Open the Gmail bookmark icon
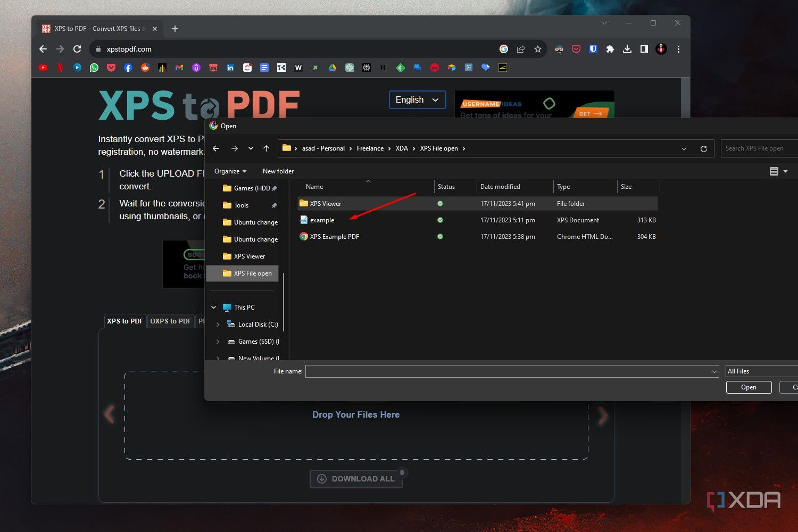 click(x=179, y=68)
